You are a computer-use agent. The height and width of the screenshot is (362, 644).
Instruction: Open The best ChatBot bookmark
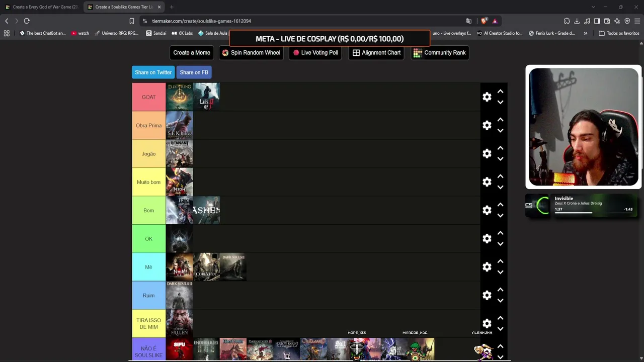pyautogui.click(x=43, y=33)
